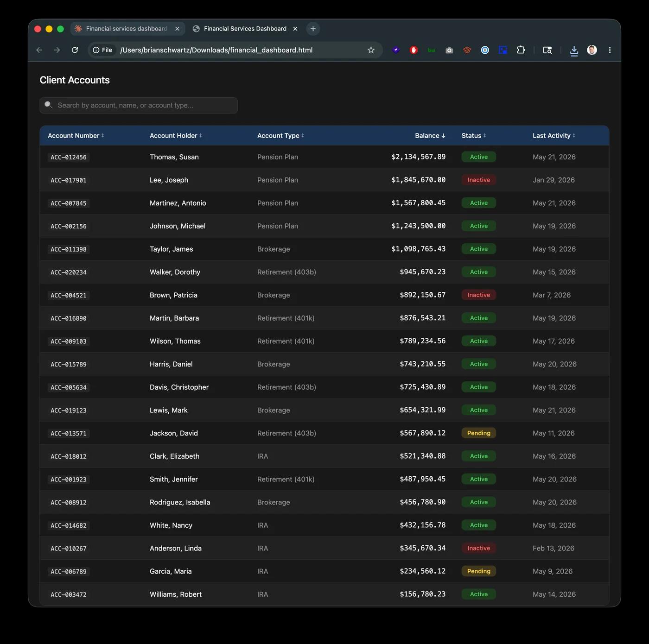The height and width of the screenshot is (644, 649).
Task: Open the green 'bw' extension icon
Action: click(432, 50)
